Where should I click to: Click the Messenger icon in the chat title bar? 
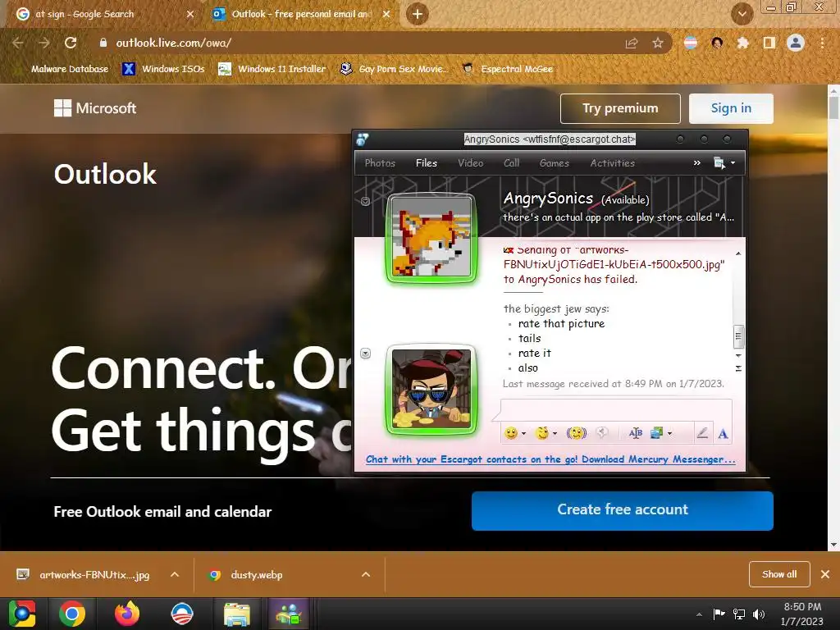363,139
